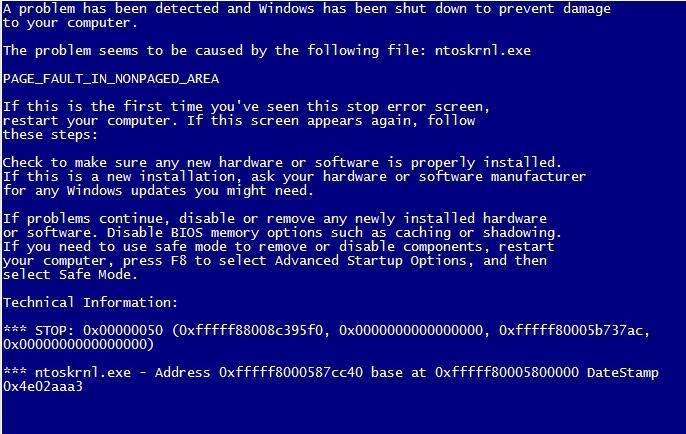Click the line 'these steps:'

(x=50, y=135)
